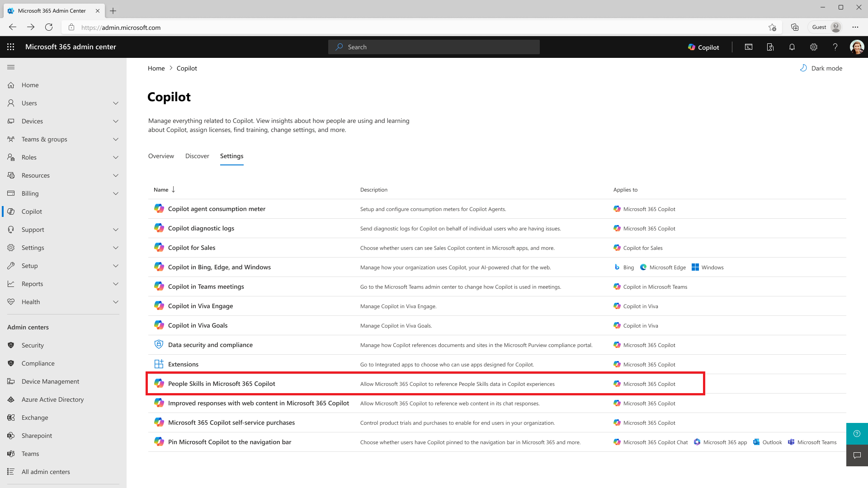Click the Data security and compliance shield icon
Screen dimensions: 868x488
159,344
